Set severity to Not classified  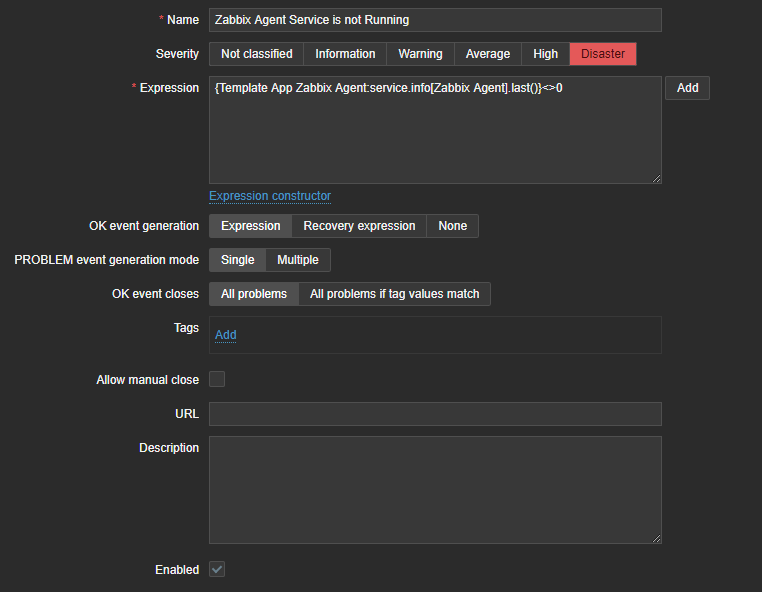(256, 54)
